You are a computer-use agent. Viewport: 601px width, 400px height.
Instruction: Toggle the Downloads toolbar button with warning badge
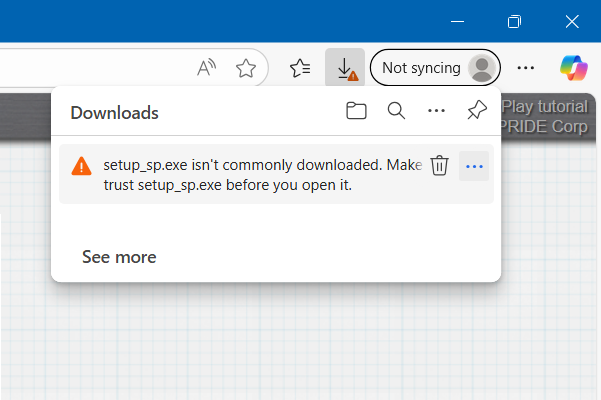[x=345, y=68]
